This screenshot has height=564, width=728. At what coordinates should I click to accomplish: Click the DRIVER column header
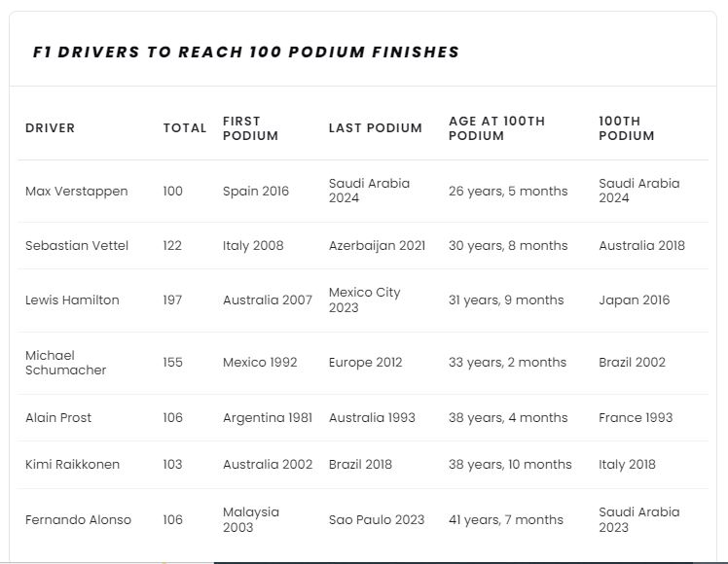(51, 128)
